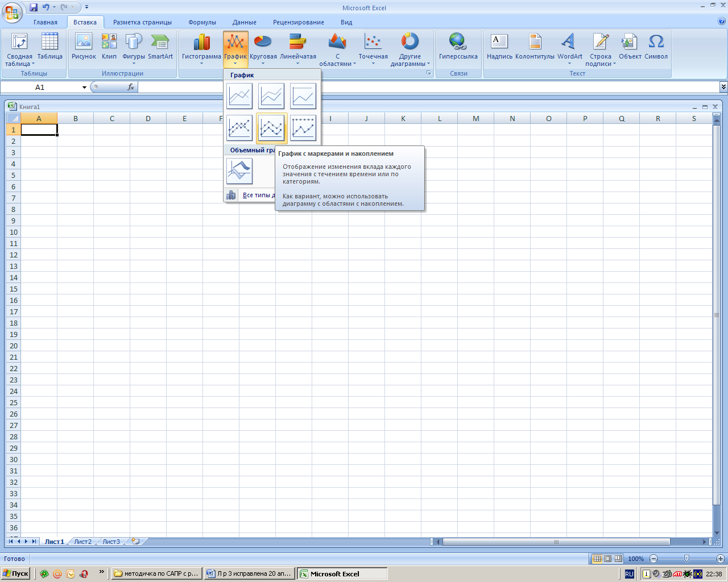Switch to Page Layout view in the status bar
The width and height of the screenshot is (728, 582).
(607, 559)
